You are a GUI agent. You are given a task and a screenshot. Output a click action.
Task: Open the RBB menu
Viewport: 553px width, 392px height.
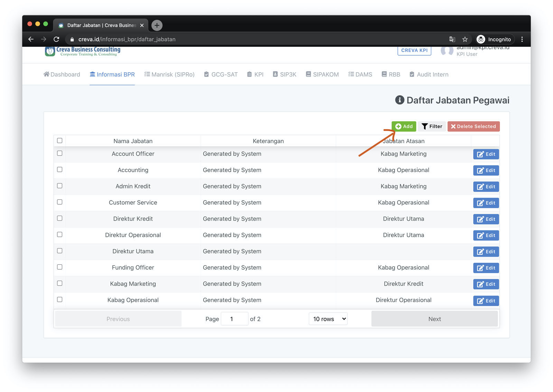tap(391, 74)
